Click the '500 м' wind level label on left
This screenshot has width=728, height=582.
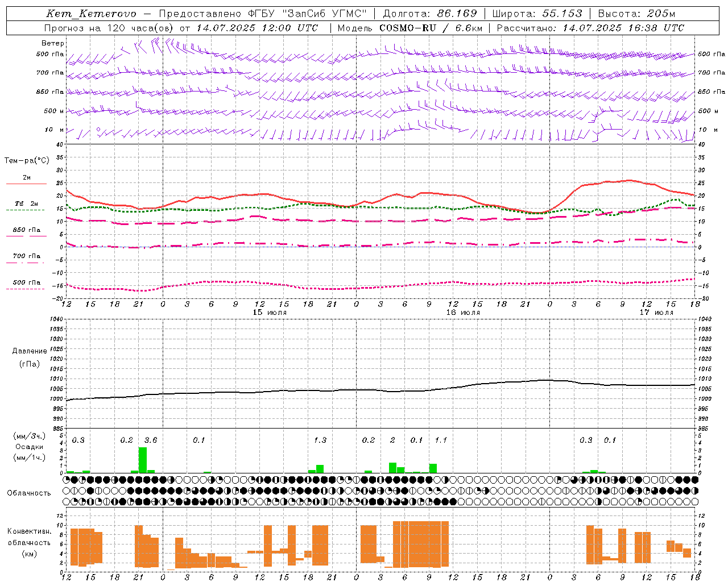click(x=54, y=111)
